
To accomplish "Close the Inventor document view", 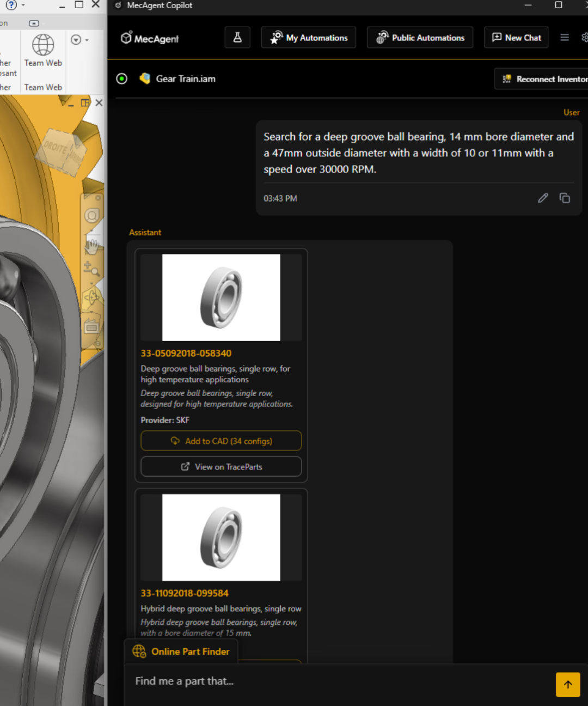I will coord(99,102).
